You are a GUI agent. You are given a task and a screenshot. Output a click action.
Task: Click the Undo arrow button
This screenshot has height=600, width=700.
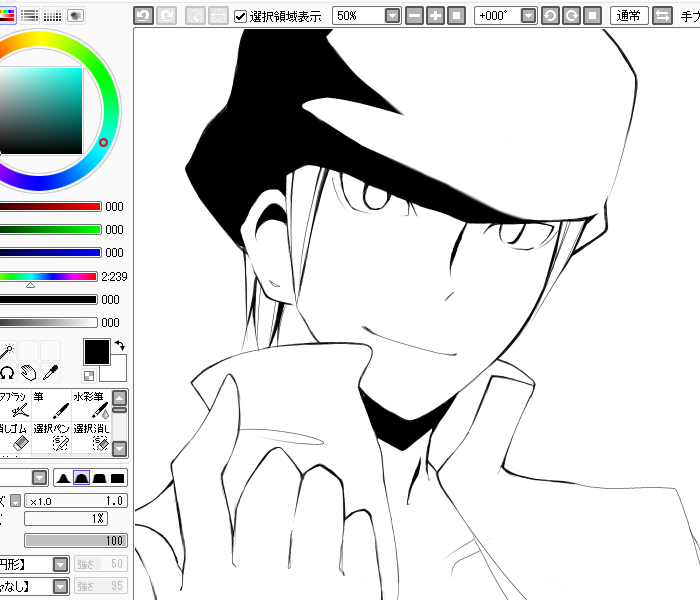click(x=143, y=16)
